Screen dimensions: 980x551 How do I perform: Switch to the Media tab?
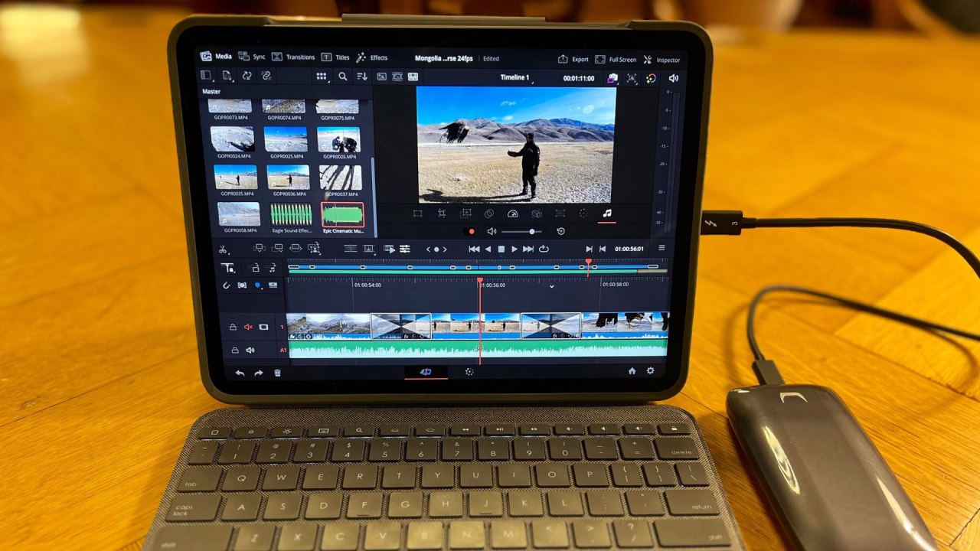216,56
